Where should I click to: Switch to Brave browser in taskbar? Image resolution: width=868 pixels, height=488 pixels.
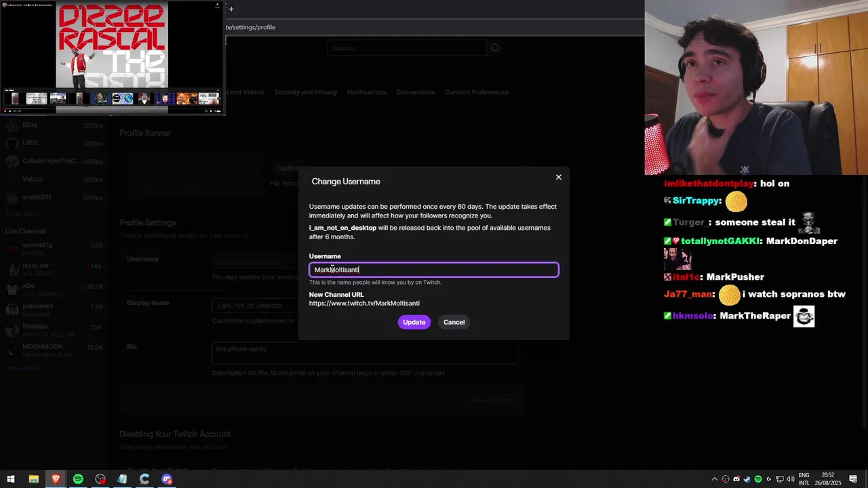pos(56,479)
